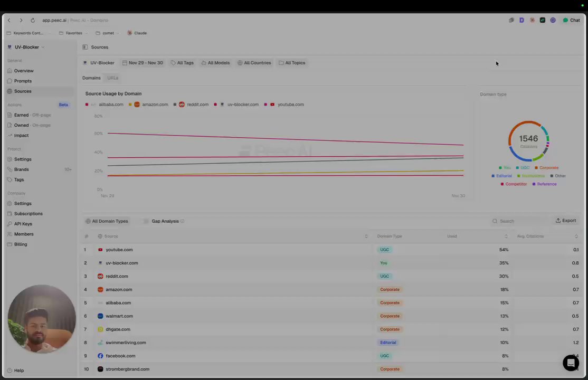Open youtube.com source row
This screenshot has width=588, height=380.
point(331,250)
